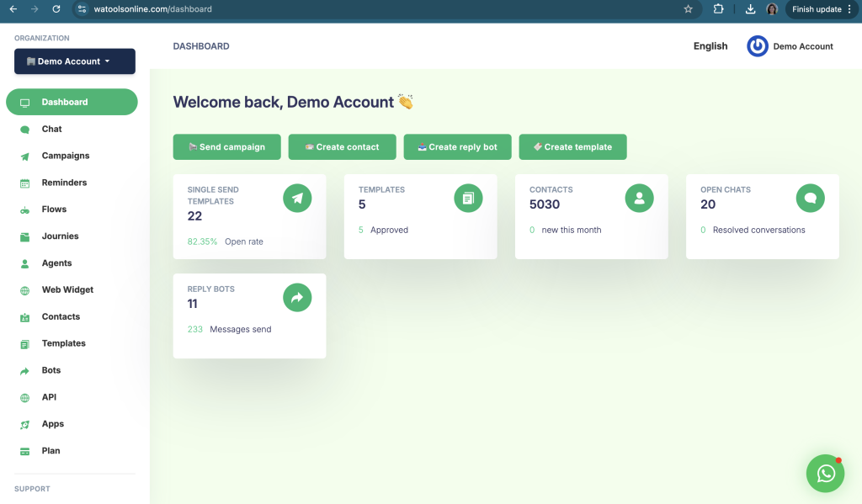The width and height of the screenshot is (862, 504).
Task: Click the Apps rocket icon
Action: [24, 425]
